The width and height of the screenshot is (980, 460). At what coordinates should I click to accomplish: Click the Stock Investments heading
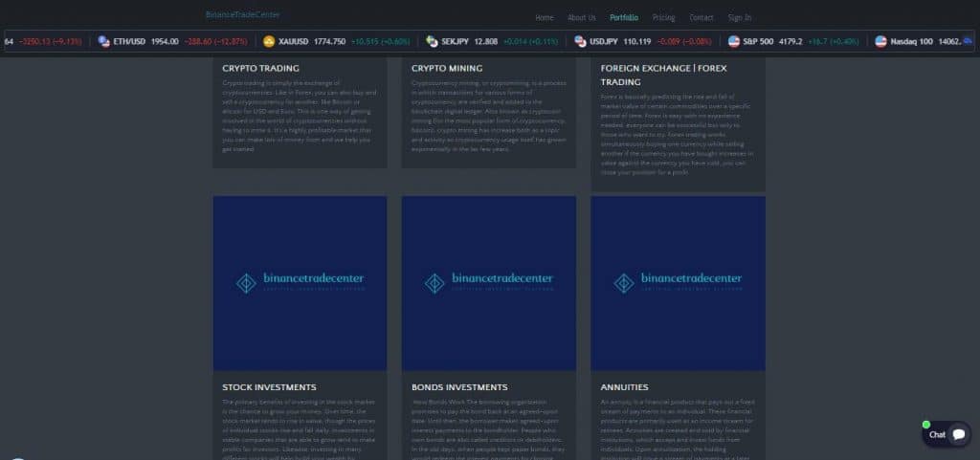click(x=269, y=387)
